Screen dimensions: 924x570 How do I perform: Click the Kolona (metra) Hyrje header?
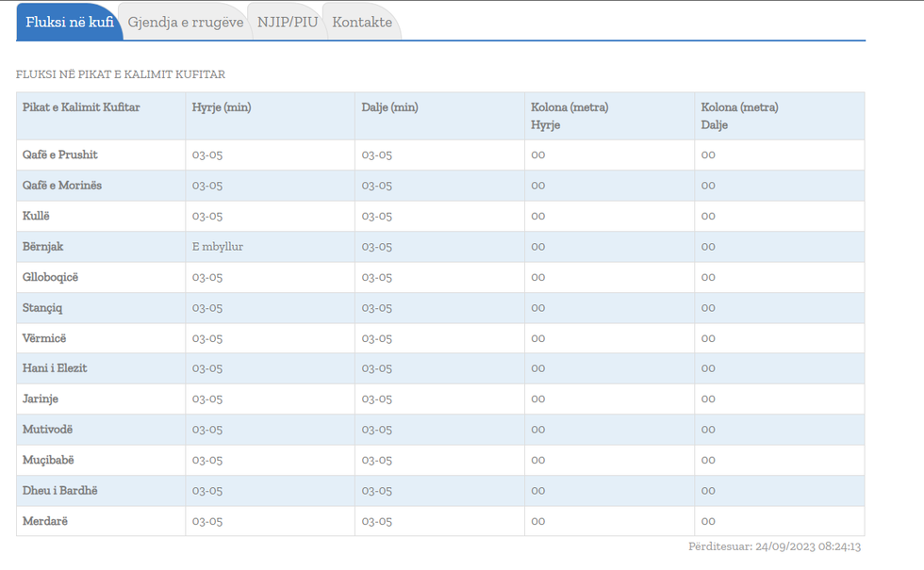[569, 116]
